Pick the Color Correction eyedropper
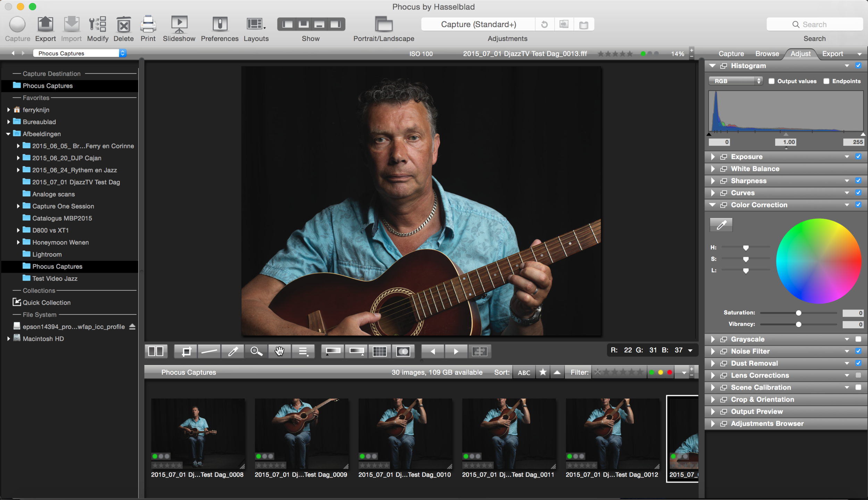The image size is (868, 500). click(x=721, y=225)
